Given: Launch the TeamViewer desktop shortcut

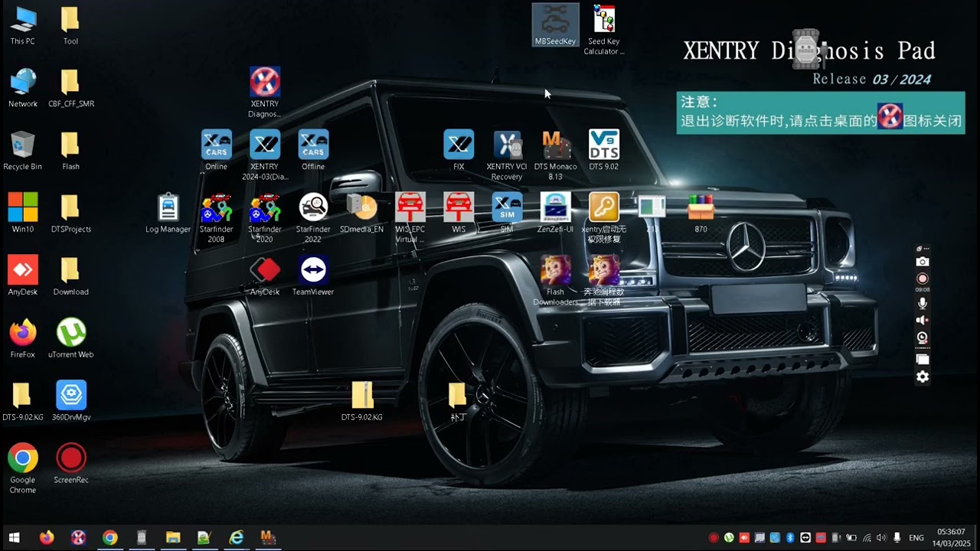Looking at the screenshot, I should coord(313,275).
